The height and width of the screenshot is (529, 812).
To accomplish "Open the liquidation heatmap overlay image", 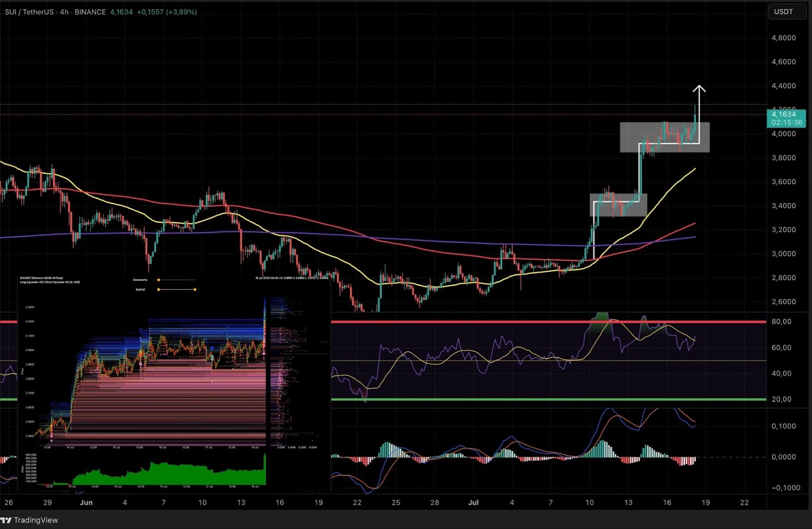I will [174, 383].
